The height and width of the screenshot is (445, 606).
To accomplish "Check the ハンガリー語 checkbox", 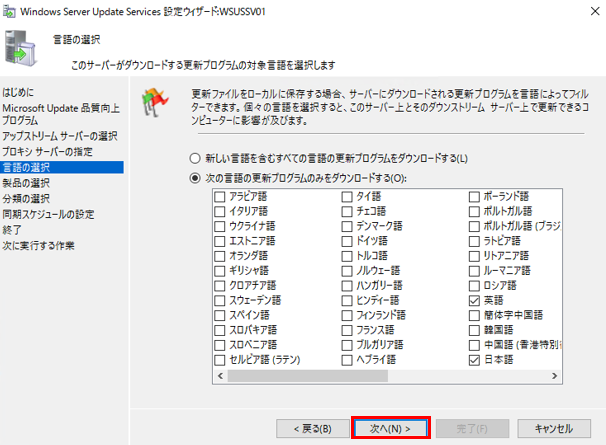I will point(347,286).
